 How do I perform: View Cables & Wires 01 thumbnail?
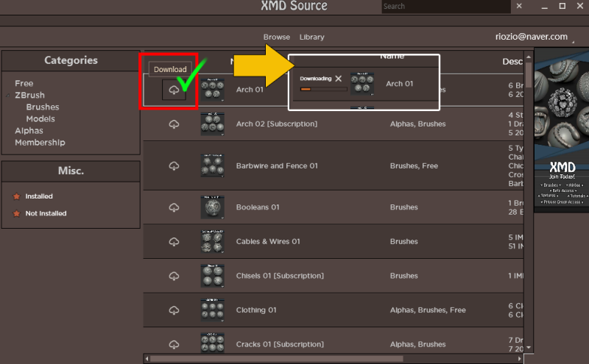coord(212,241)
